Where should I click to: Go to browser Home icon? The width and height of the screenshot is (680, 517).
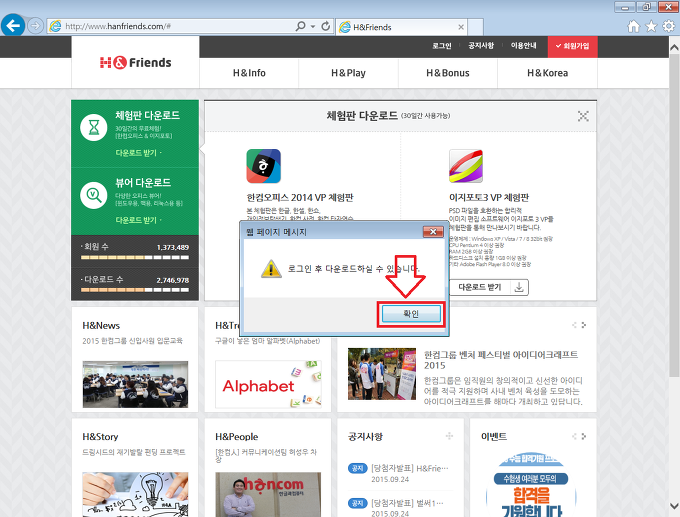634,26
